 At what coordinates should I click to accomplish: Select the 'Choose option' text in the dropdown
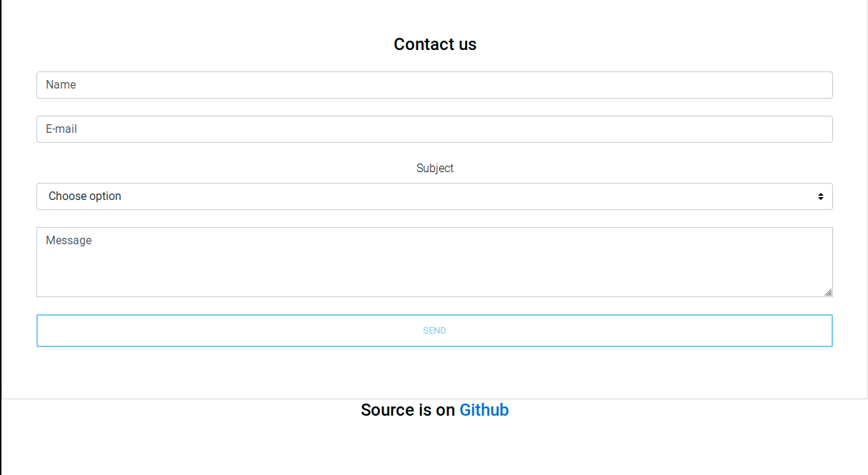click(x=85, y=196)
